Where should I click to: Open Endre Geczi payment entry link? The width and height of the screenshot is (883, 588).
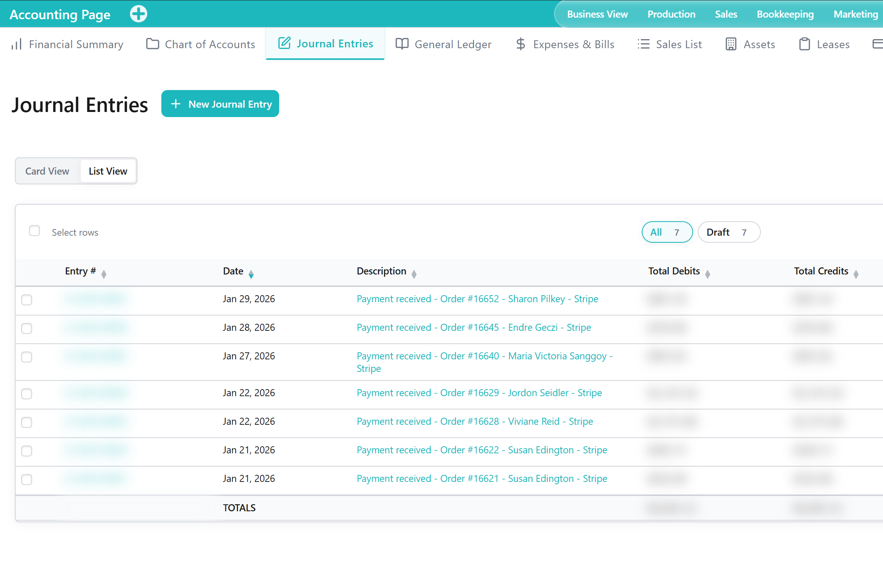tap(474, 327)
